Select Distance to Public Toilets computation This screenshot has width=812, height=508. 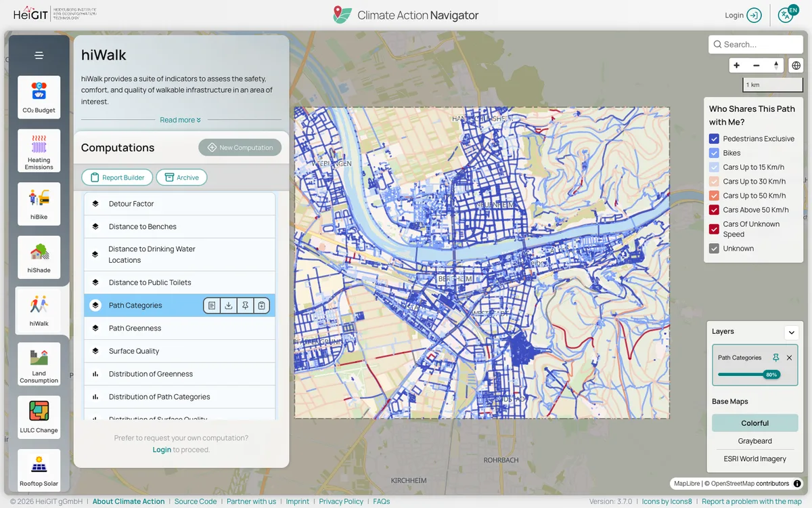[179, 282]
